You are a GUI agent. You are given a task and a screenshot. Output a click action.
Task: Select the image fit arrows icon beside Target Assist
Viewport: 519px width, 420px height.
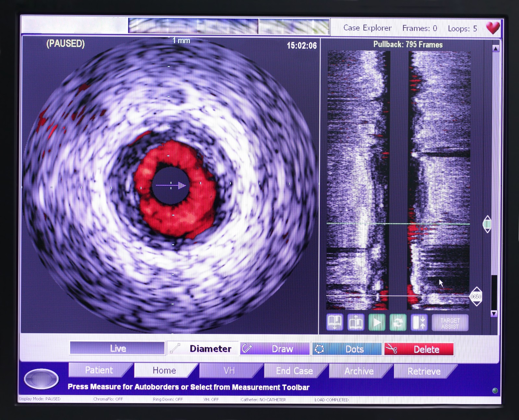click(420, 322)
